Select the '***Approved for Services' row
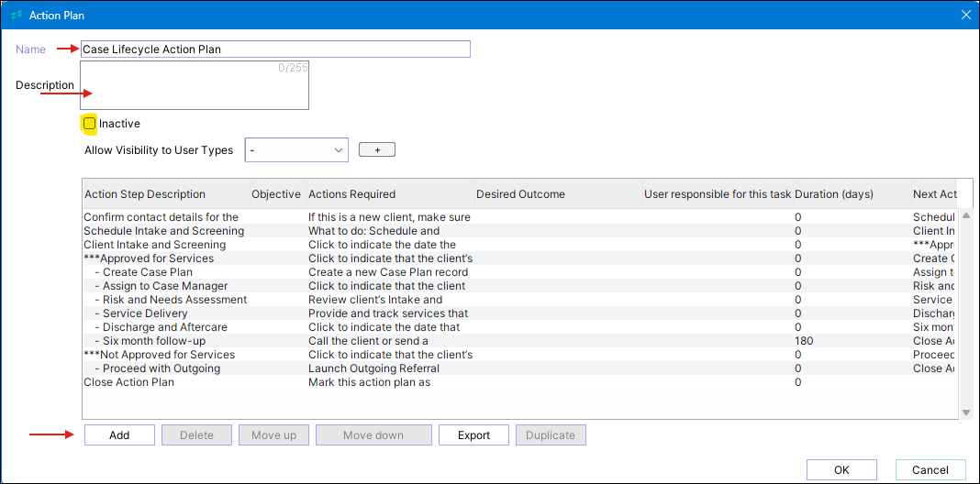 coord(519,258)
